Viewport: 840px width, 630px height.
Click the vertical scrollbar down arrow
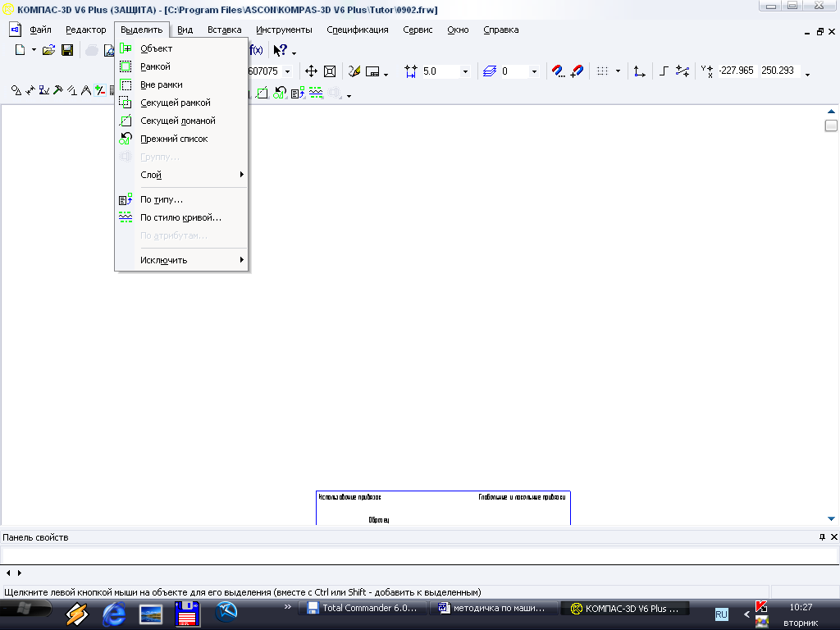point(831,518)
